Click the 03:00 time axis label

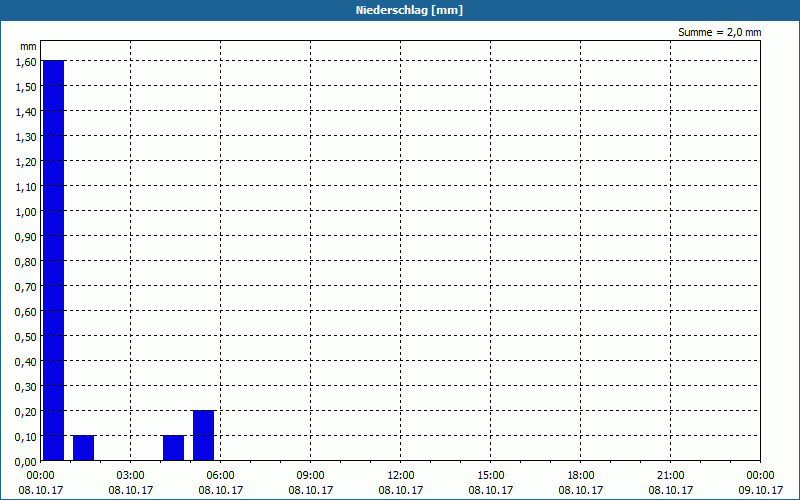coord(131,475)
